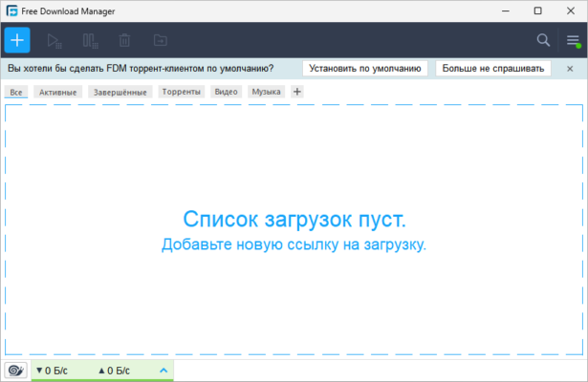The height and width of the screenshot is (382, 588).
Task: Click Больше не спрашивать button
Action: tap(493, 69)
